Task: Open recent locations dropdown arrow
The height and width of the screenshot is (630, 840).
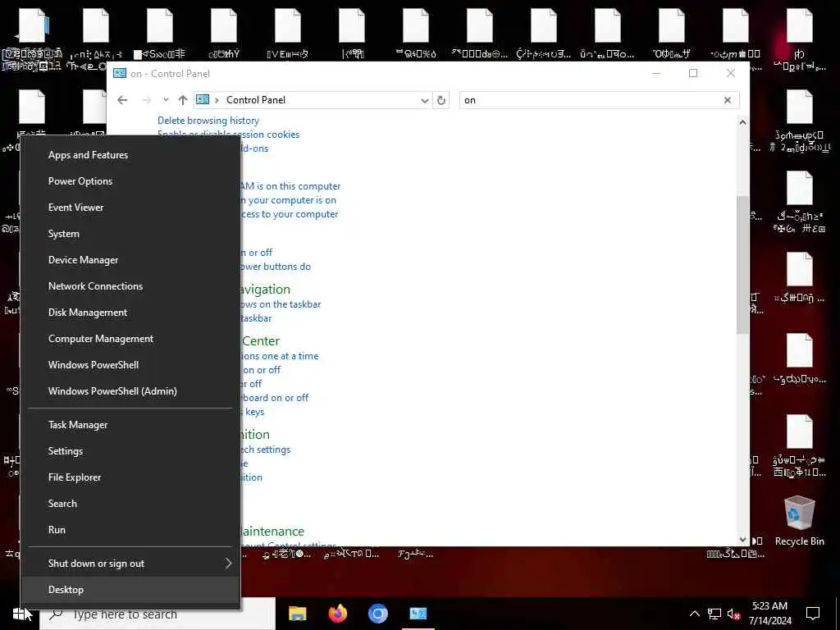Action: coord(166,100)
